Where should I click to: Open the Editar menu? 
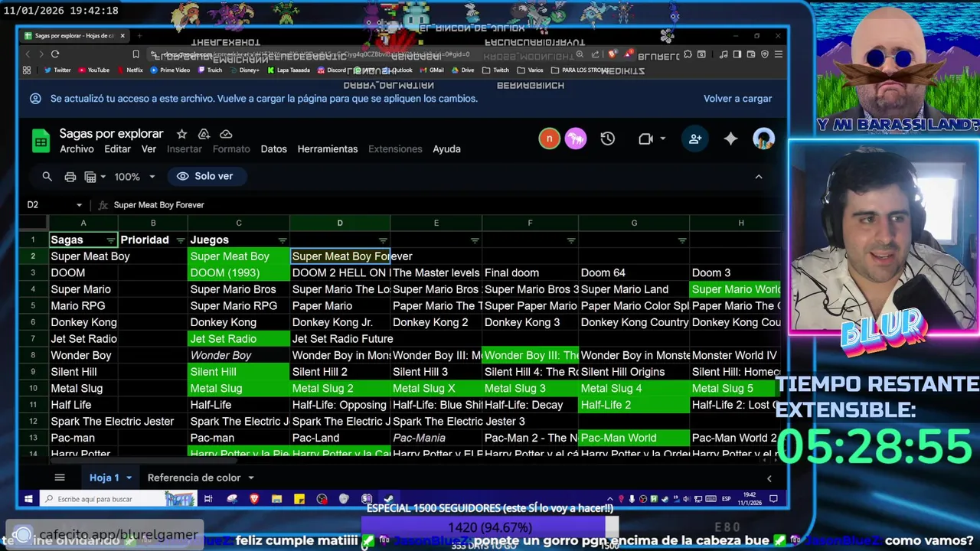point(117,149)
